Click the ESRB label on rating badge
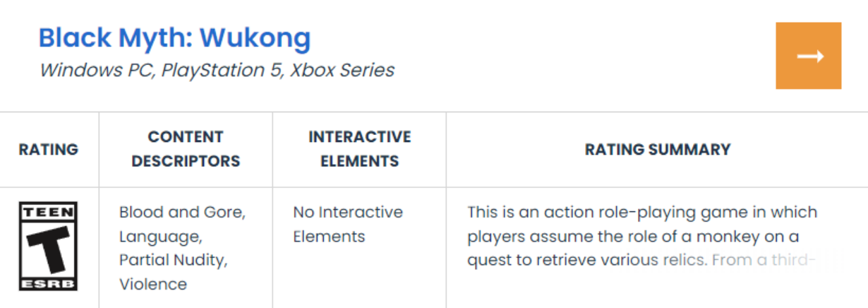 (49, 283)
